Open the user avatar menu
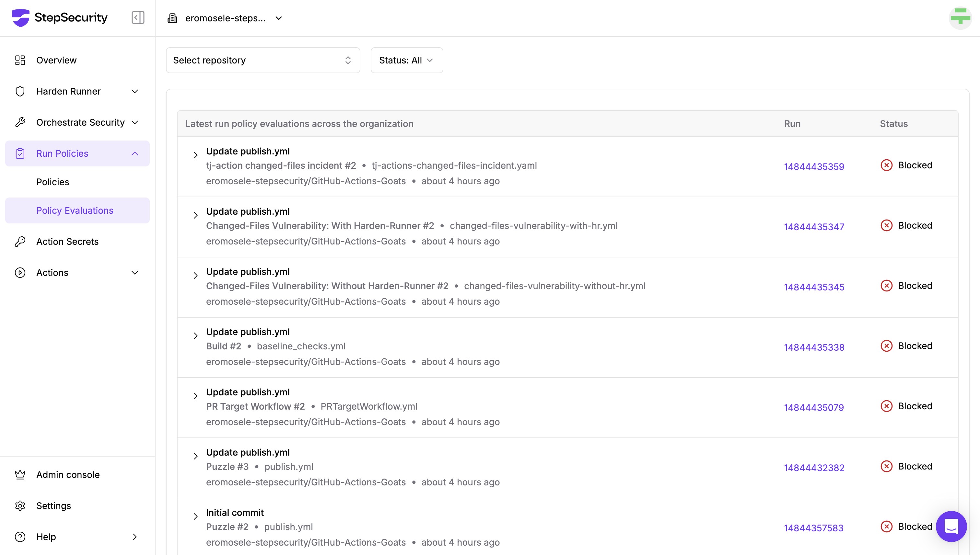Image resolution: width=980 pixels, height=555 pixels. pyautogui.click(x=960, y=17)
